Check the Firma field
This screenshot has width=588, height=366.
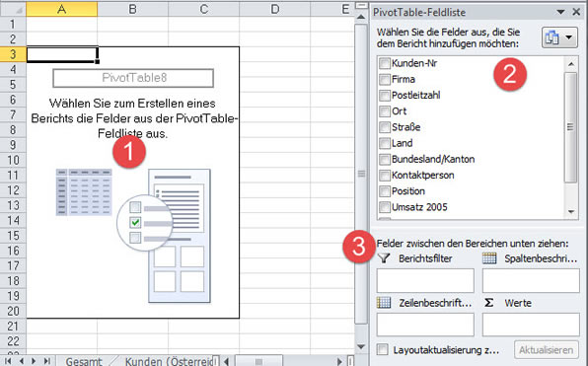click(385, 80)
